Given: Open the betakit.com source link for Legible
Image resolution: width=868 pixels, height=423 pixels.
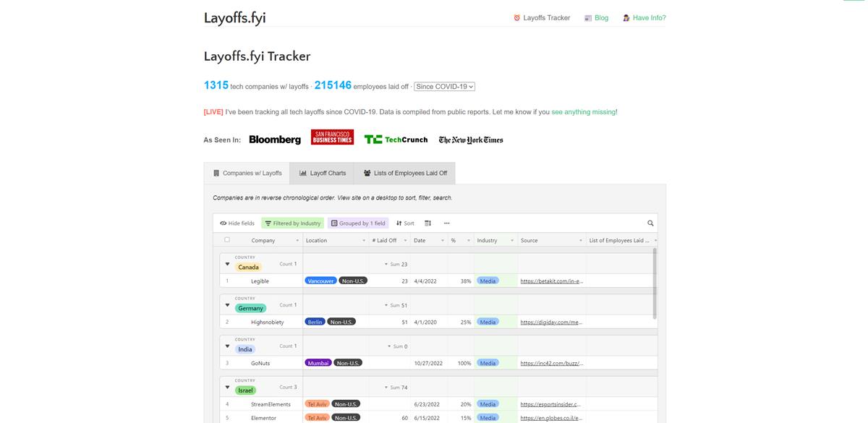Looking at the screenshot, I should pos(551,281).
